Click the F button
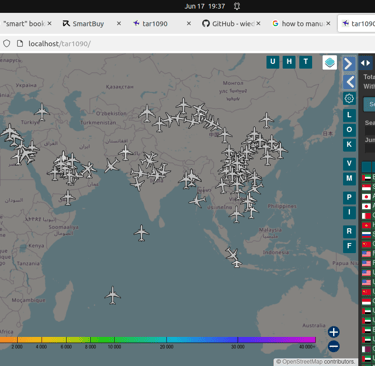Viewport: 375px width, 366px height. (x=349, y=246)
